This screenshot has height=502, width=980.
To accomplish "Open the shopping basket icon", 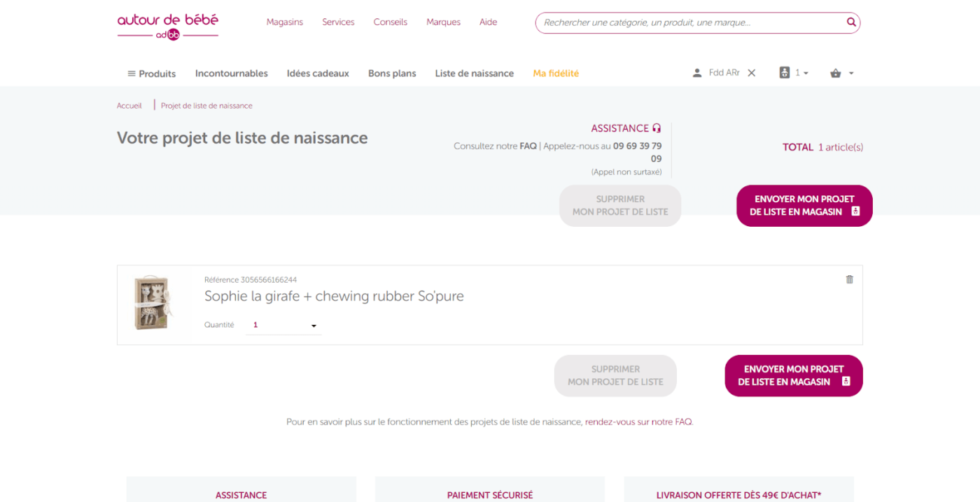I will [836, 73].
